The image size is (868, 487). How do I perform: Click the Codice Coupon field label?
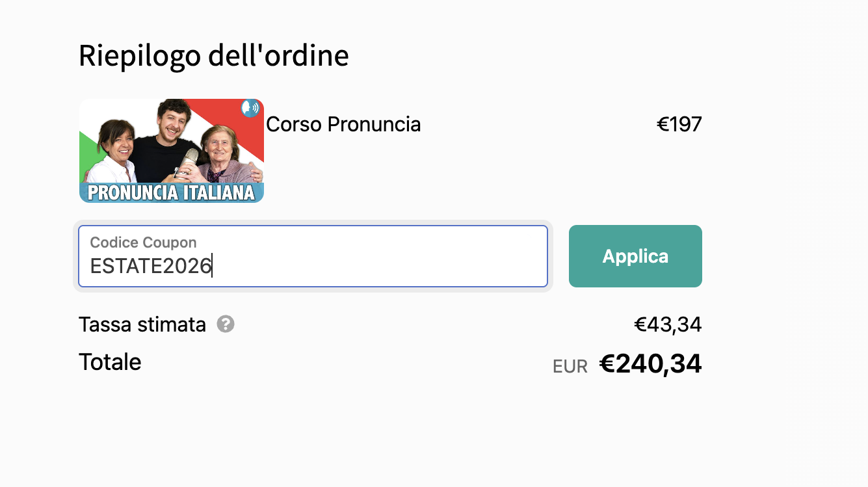click(143, 243)
